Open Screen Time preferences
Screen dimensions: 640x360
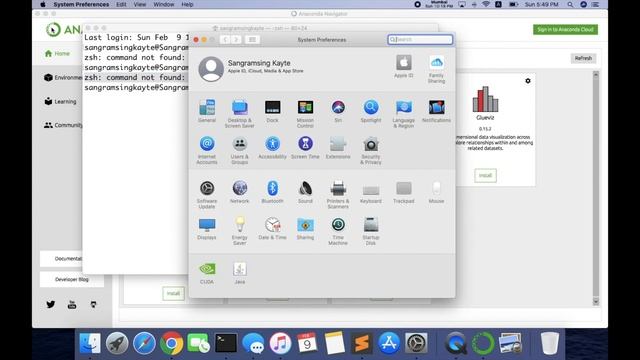click(x=305, y=147)
